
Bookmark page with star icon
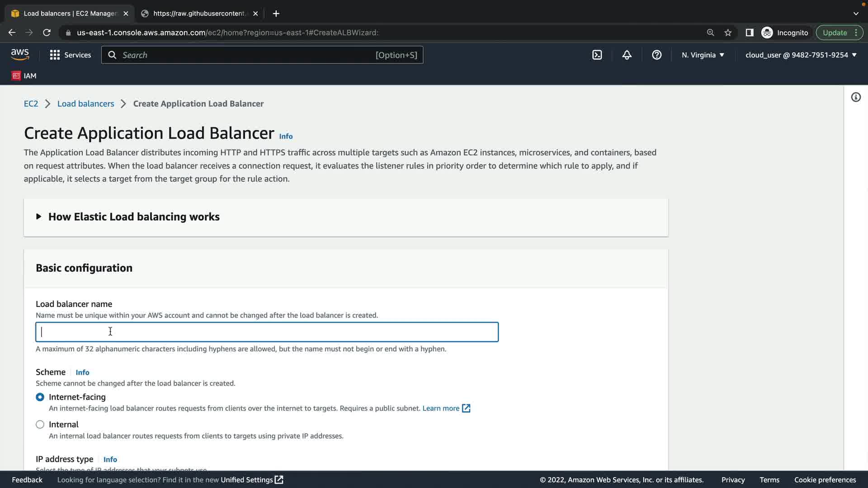(x=728, y=33)
